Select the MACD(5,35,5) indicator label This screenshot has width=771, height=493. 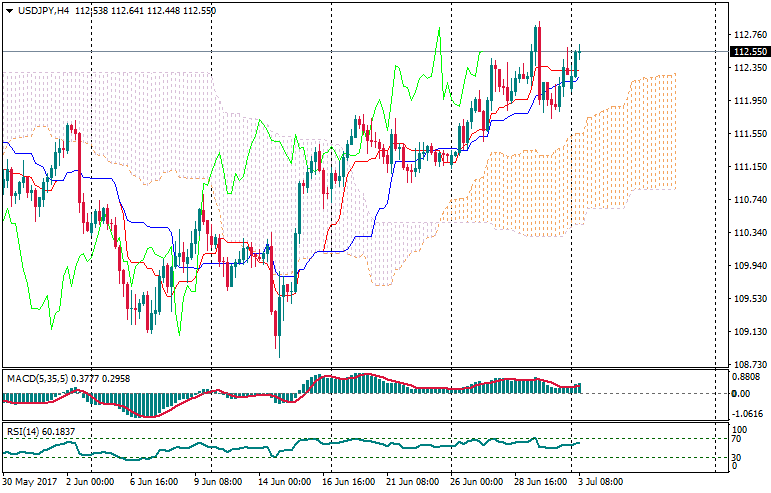click(x=37, y=378)
